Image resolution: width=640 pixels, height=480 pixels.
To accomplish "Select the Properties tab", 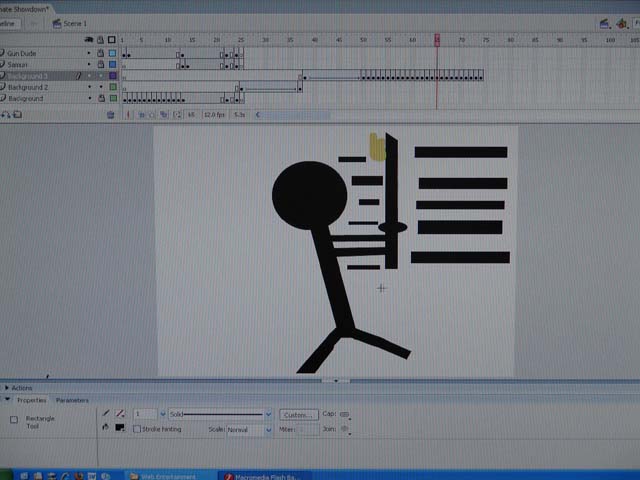I will pos(32,400).
